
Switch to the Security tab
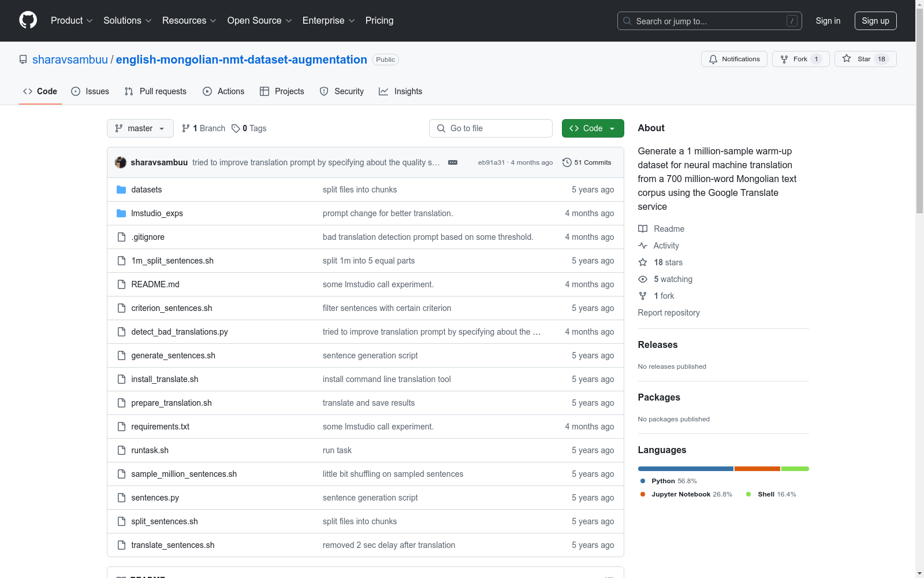pos(342,91)
